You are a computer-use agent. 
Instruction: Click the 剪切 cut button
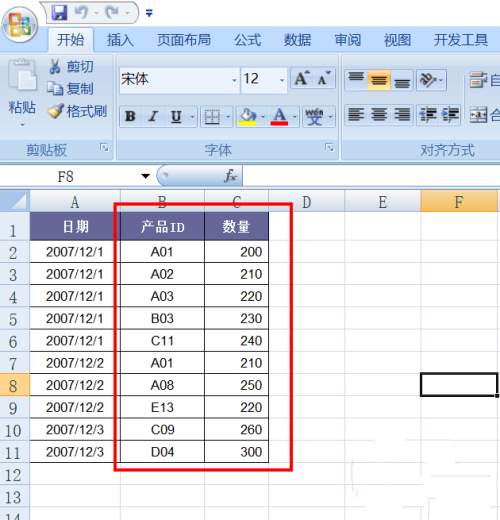71,67
